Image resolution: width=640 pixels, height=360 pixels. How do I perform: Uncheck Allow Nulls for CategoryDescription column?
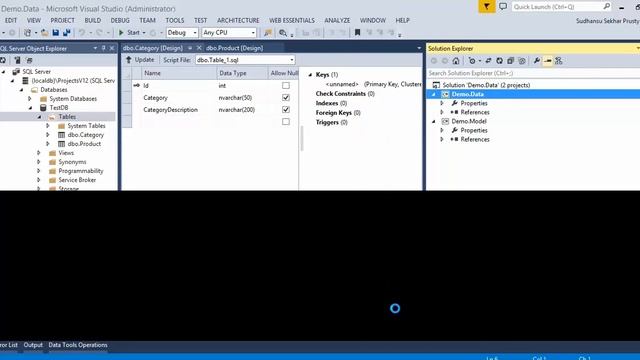tap(286, 110)
